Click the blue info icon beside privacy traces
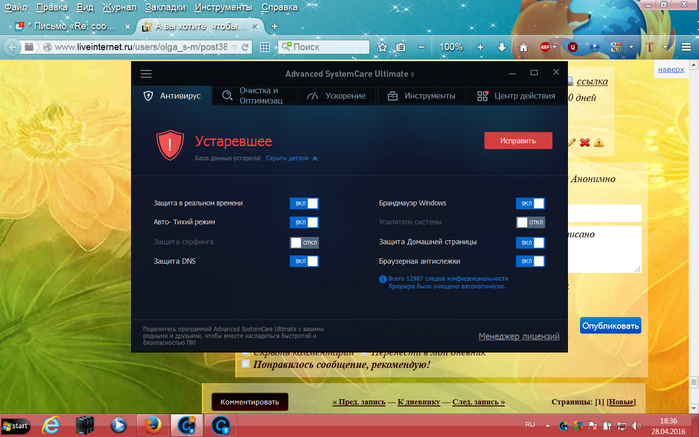The width and height of the screenshot is (699, 437). click(x=382, y=280)
